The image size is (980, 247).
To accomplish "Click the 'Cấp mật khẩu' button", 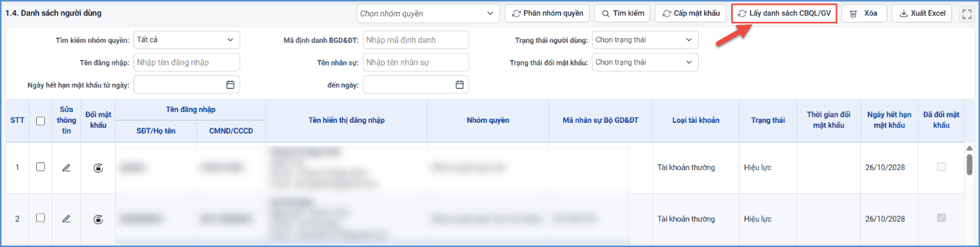I will tap(691, 14).
